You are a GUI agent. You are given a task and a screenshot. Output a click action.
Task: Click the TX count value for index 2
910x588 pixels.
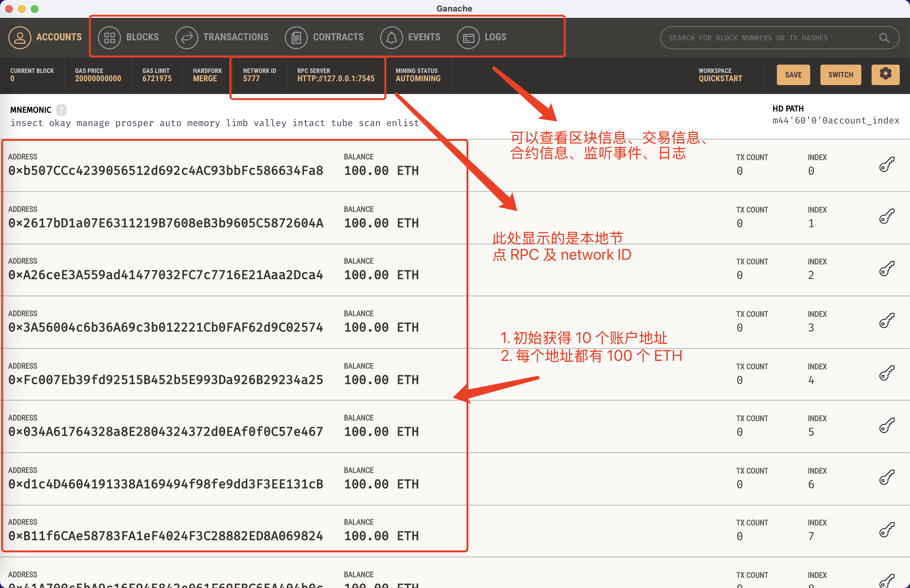(x=739, y=275)
